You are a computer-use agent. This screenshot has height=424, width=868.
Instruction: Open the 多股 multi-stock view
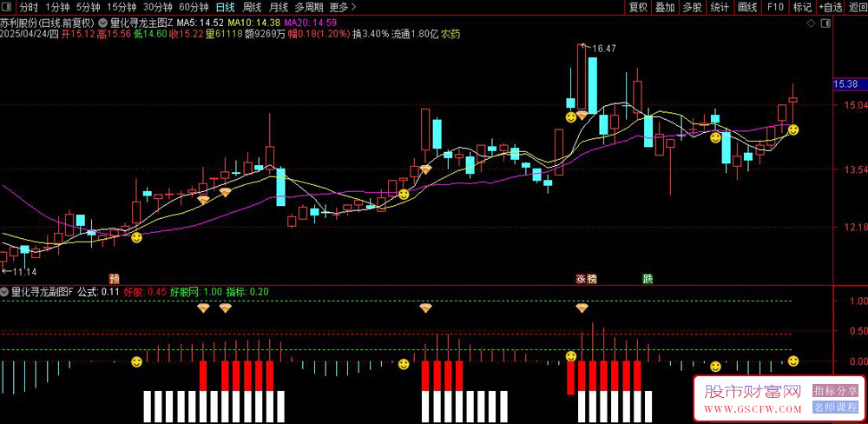pyautogui.click(x=692, y=7)
